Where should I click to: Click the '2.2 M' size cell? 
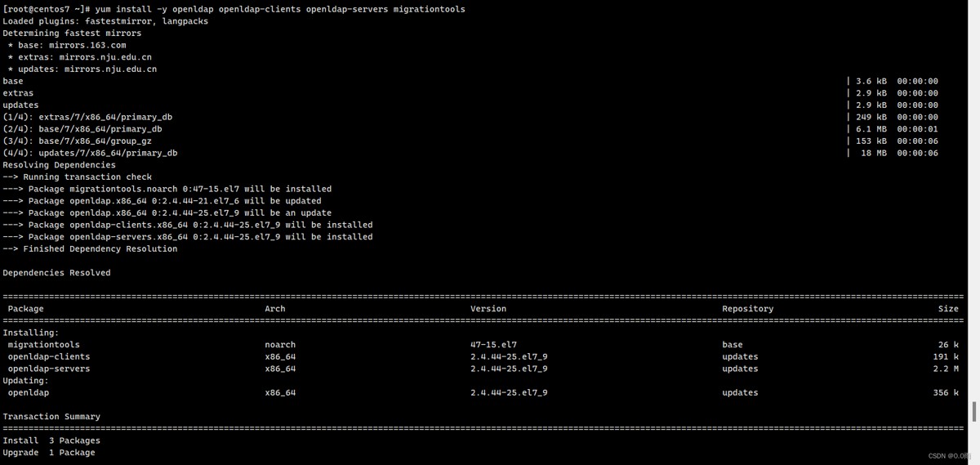(946, 369)
